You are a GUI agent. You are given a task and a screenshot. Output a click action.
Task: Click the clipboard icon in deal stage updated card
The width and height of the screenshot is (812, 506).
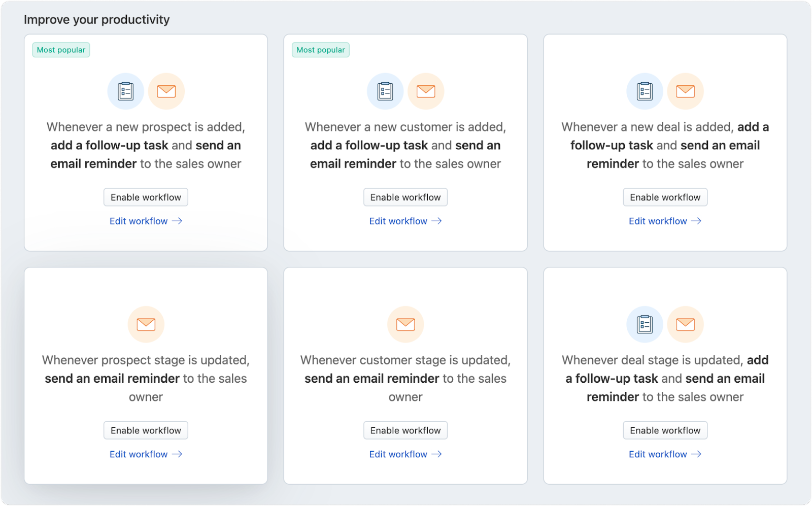click(x=645, y=324)
